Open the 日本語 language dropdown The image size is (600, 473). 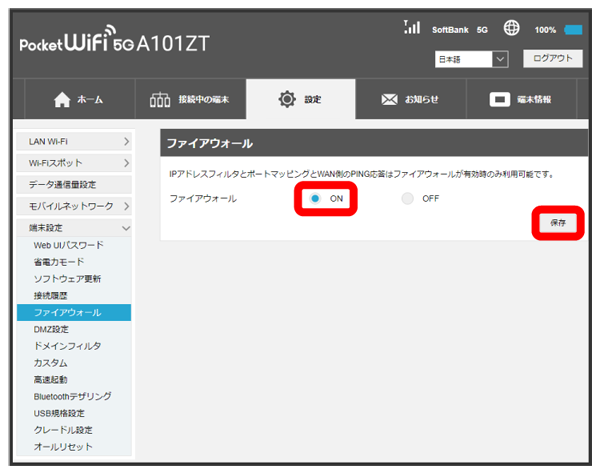[472, 60]
